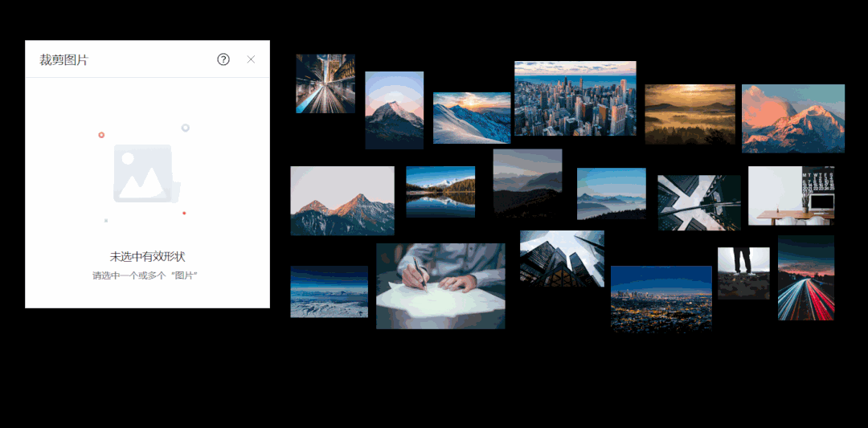Select the blue foggy mountain ridges photo
The height and width of the screenshot is (428, 868).
tap(611, 194)
